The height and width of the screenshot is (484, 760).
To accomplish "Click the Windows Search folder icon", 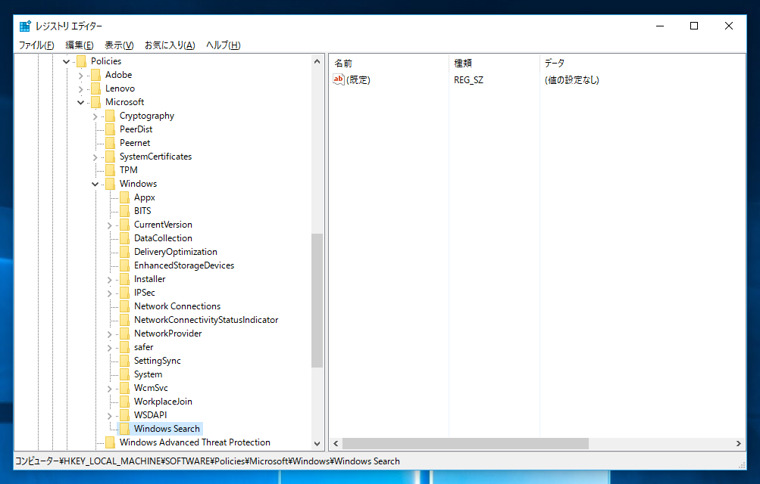I will (125, 428).
